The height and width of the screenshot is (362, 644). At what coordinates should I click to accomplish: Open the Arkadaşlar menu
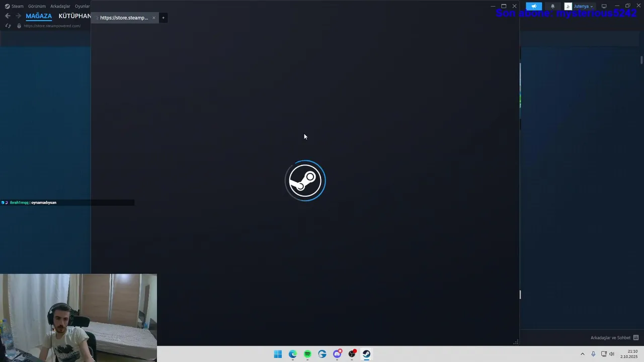point(60,6)
